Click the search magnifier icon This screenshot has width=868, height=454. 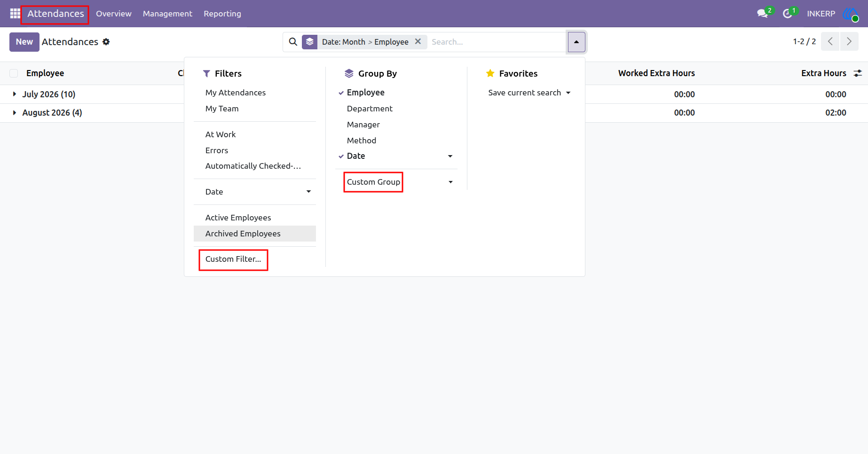click(293, 42)
